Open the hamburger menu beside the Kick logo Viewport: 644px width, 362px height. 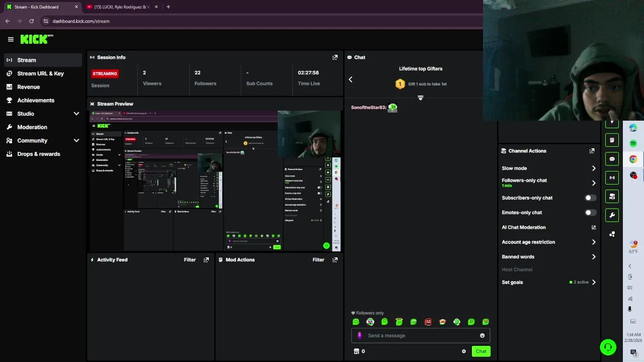tap(11, 39)
